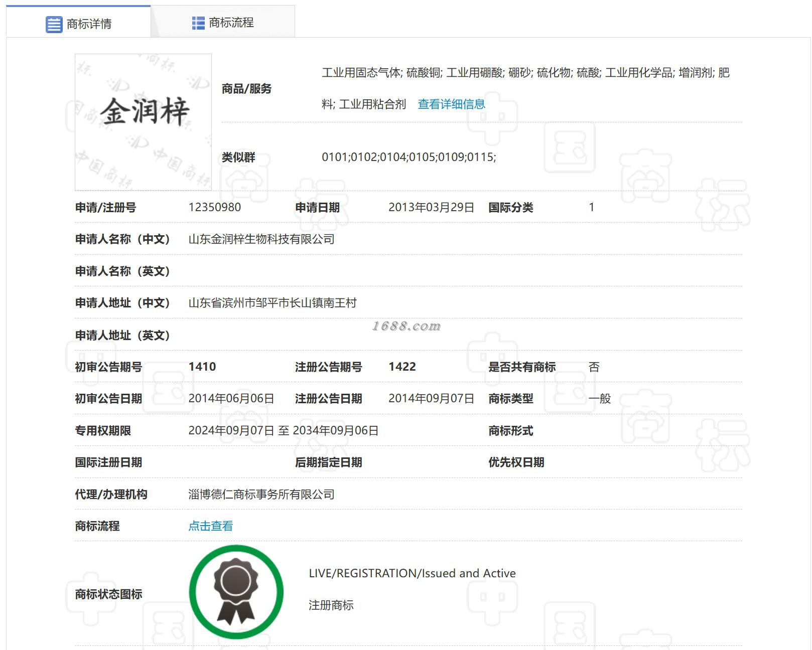Click the 商标详情 tab list icon

tap(54, 24)
